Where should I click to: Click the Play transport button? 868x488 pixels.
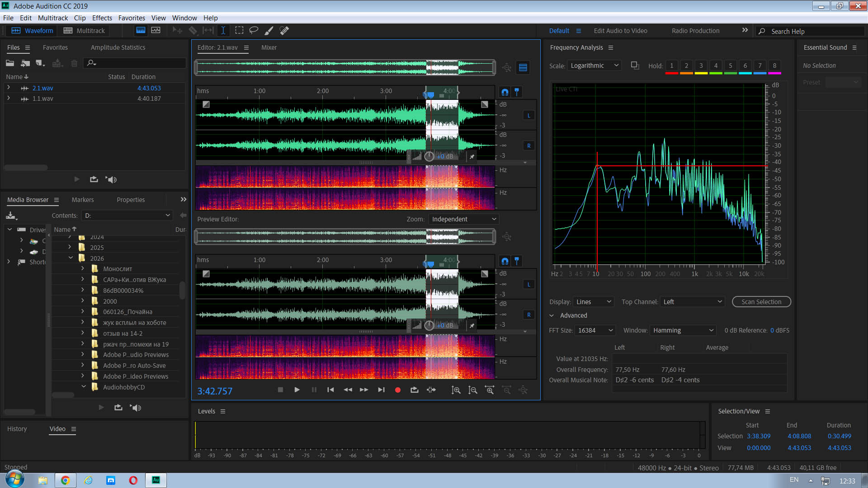pos(297,389)
